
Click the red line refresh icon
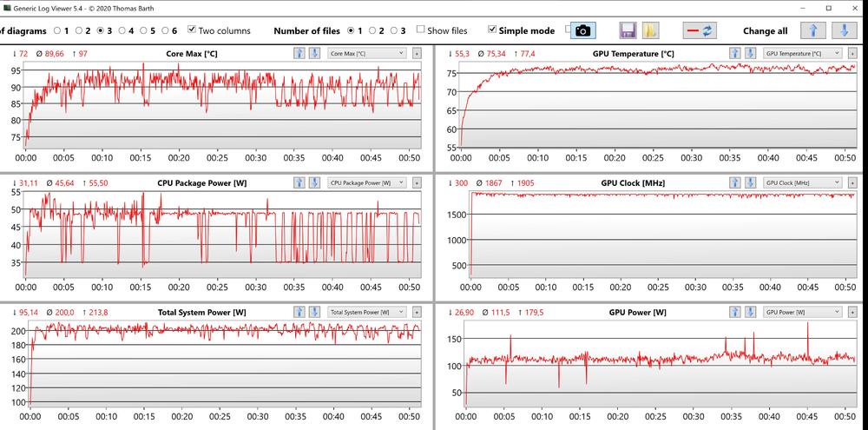[x=700, y=30]
